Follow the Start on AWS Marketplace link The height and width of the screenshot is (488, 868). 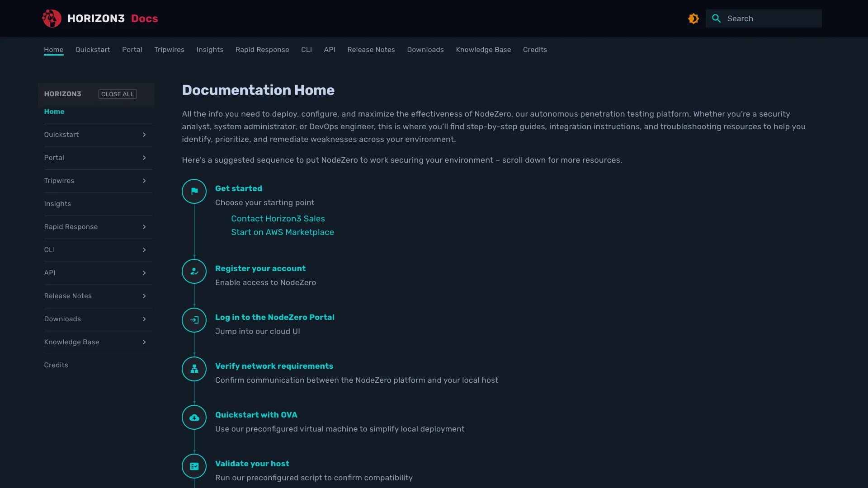tap(283, 232)
